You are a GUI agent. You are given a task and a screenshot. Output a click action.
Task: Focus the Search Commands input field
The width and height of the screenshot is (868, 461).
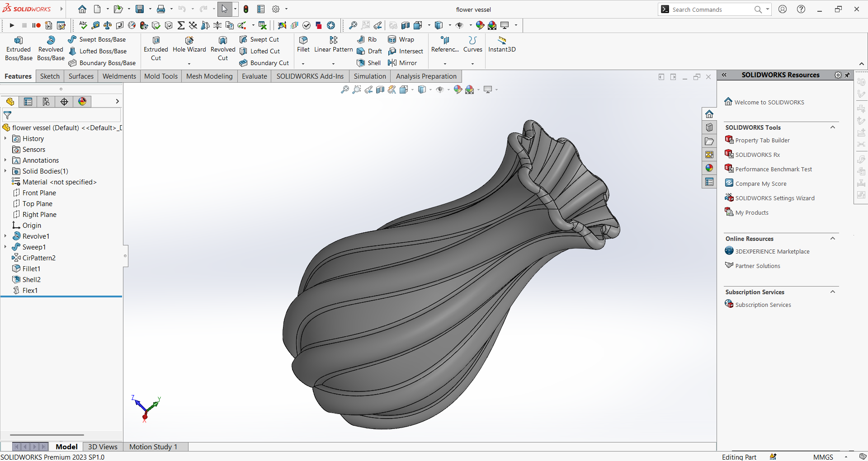[712, 9]
